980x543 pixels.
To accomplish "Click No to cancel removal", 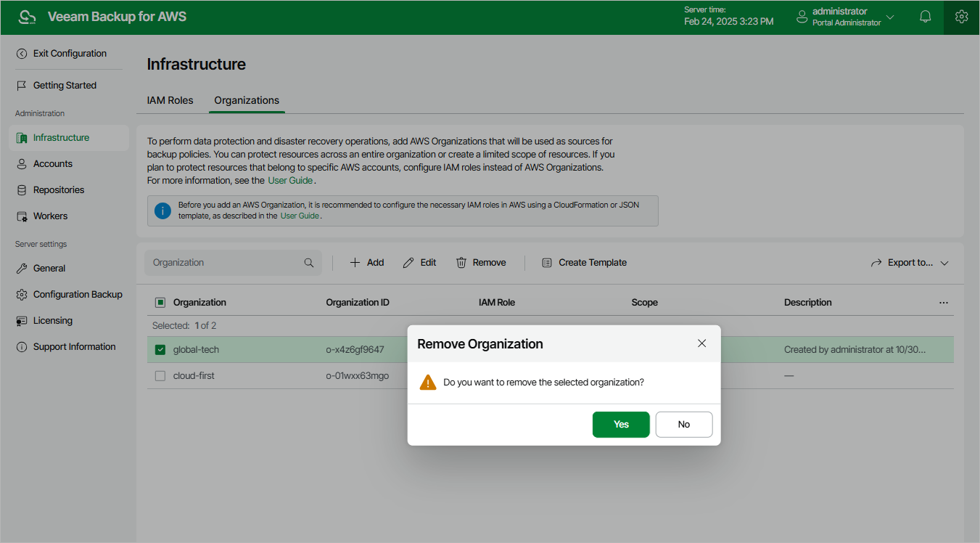I will pos(683,425).
